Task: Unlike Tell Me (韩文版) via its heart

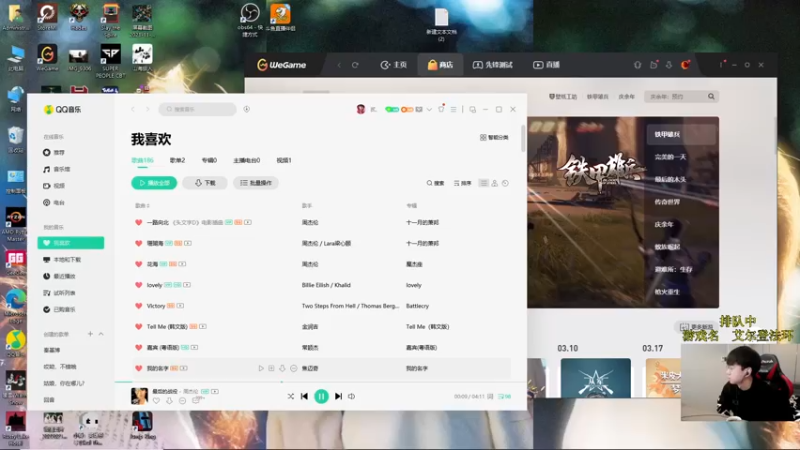Action: (x=138, y=327)
